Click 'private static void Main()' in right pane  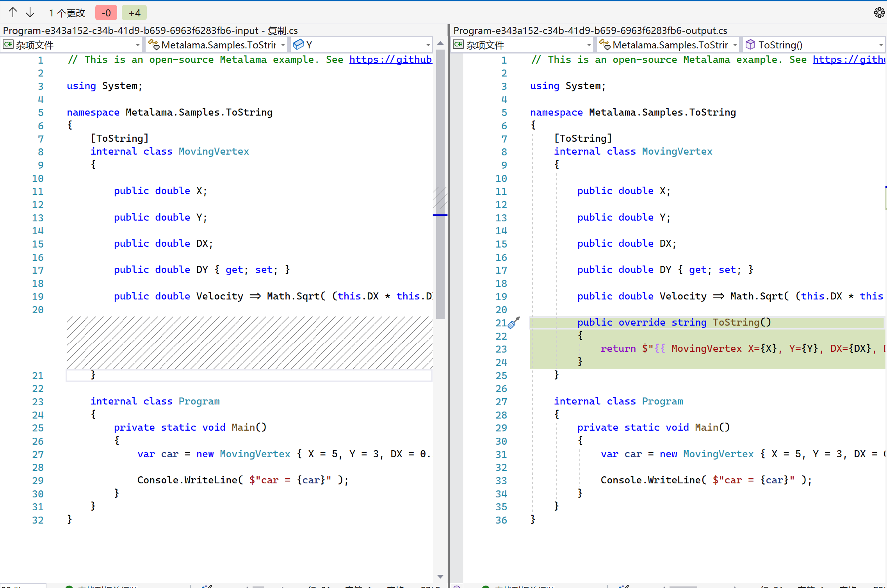click(654, 428)
